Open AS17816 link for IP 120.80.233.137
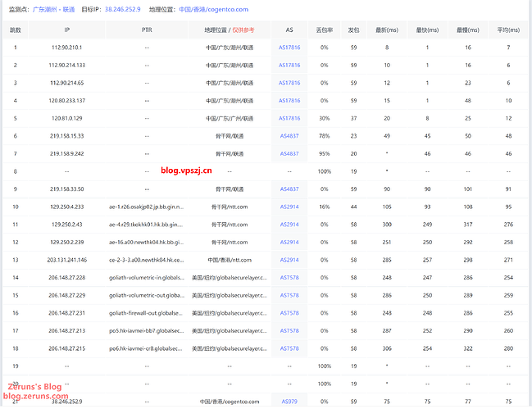Viewport: 532px width, 409px height. (x=289, y=100)
